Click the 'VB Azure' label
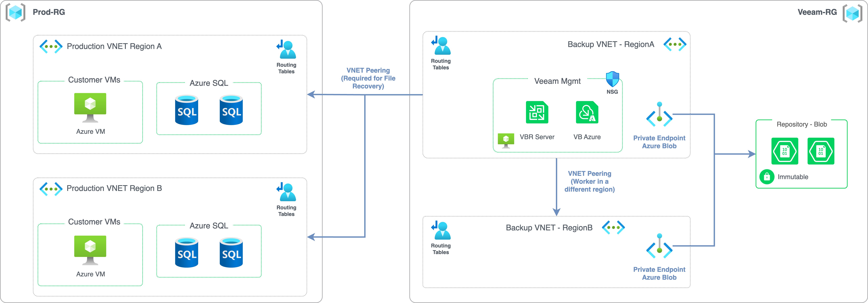This screenshot has width=868, height=303. pos(587,137)
